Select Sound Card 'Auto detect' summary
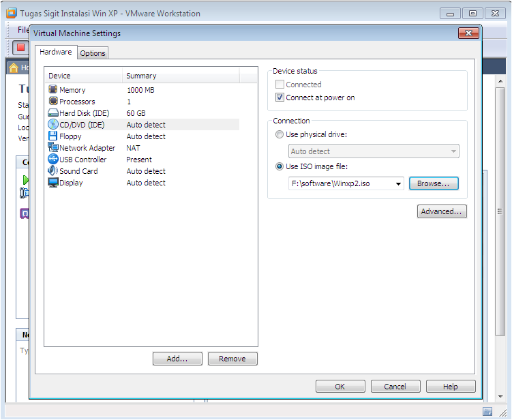Screen dimensions: 512x420 (146, 171)
